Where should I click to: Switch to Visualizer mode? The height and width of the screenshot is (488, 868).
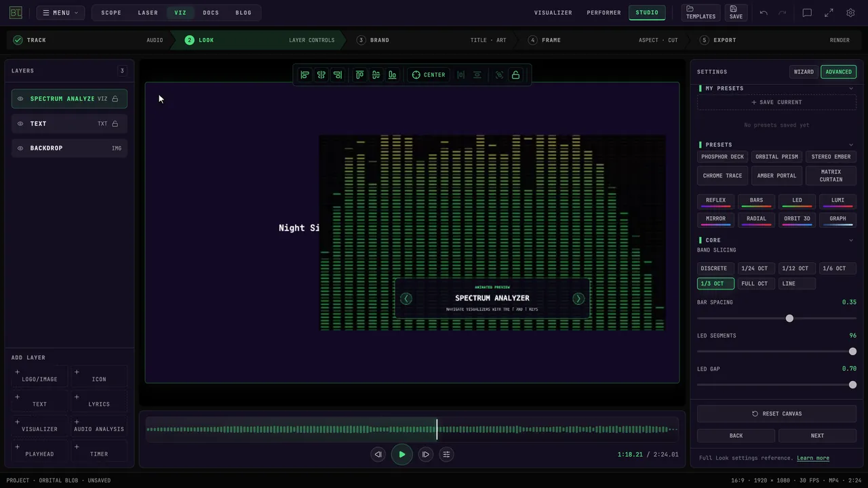(553, 12)
